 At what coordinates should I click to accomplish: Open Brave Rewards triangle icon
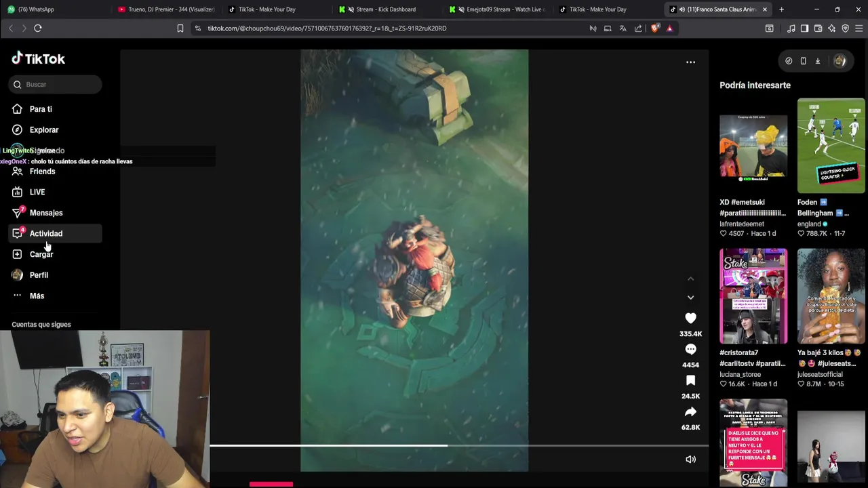click(669, 28)
